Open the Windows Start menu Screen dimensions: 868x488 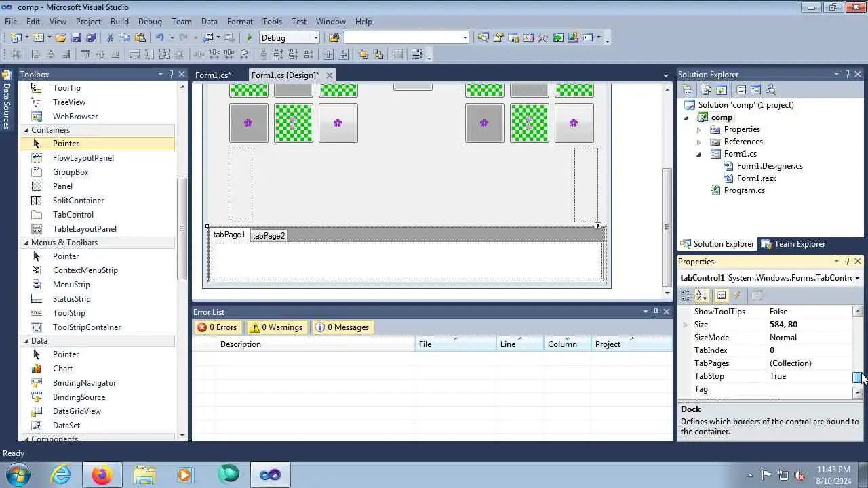click(17, 474)
